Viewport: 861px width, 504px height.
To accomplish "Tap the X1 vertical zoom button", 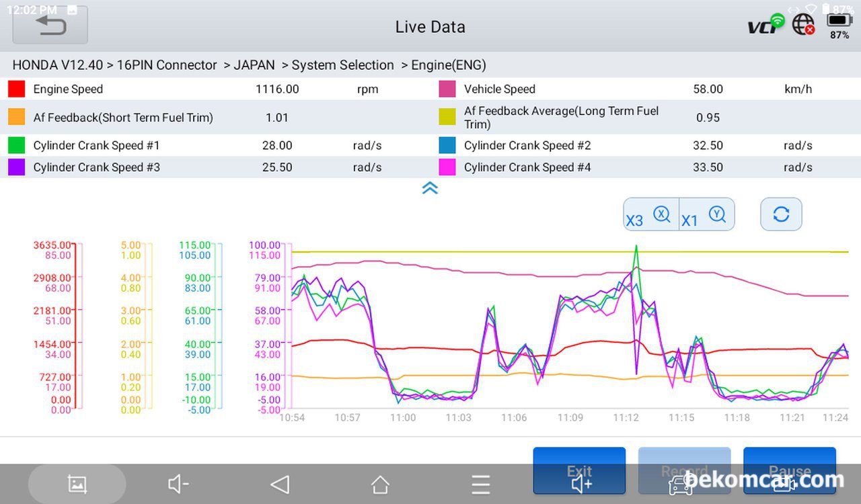I will [706, 214].
